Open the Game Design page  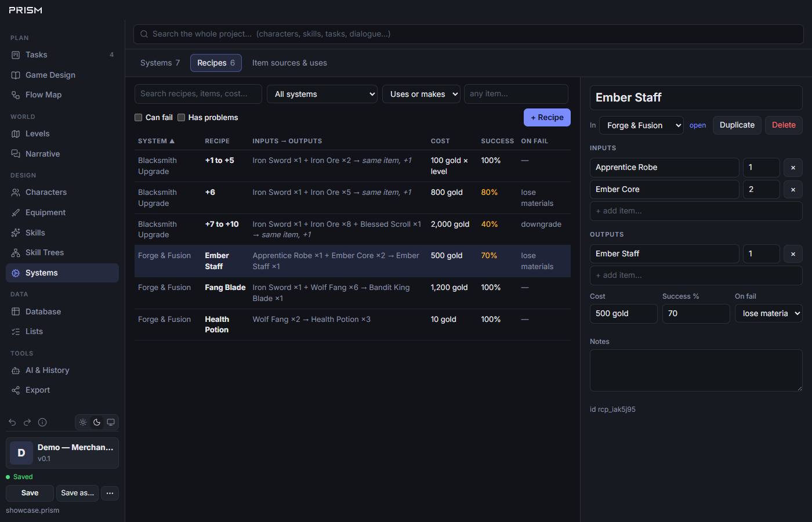point(62,75)
